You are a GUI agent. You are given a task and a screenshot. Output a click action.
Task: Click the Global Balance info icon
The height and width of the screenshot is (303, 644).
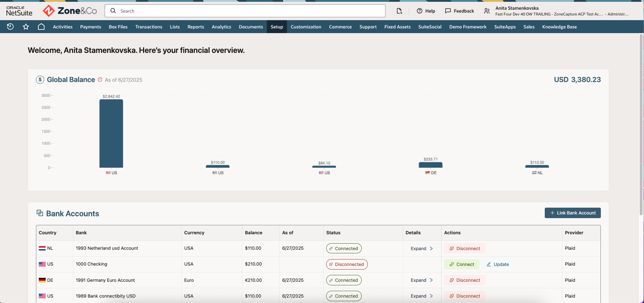[100, 80]
